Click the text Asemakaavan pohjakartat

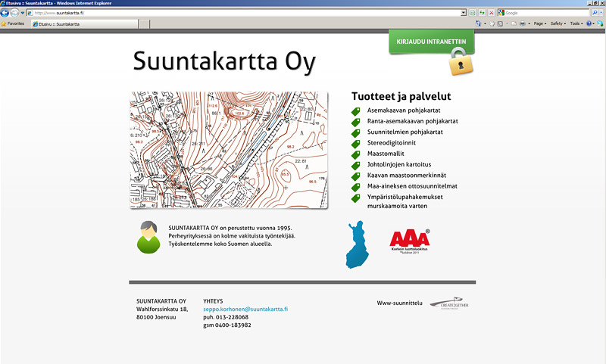404,110
